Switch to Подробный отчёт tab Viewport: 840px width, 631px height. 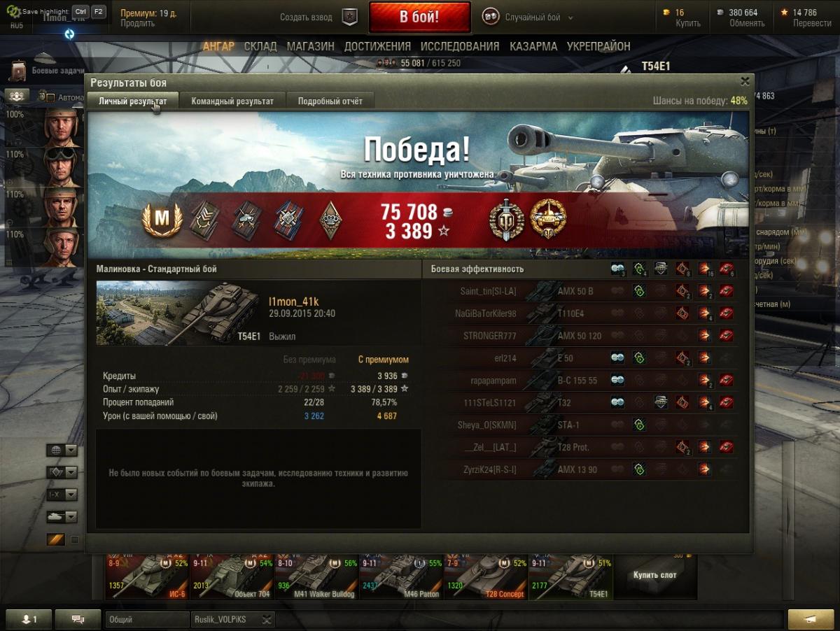330,101
